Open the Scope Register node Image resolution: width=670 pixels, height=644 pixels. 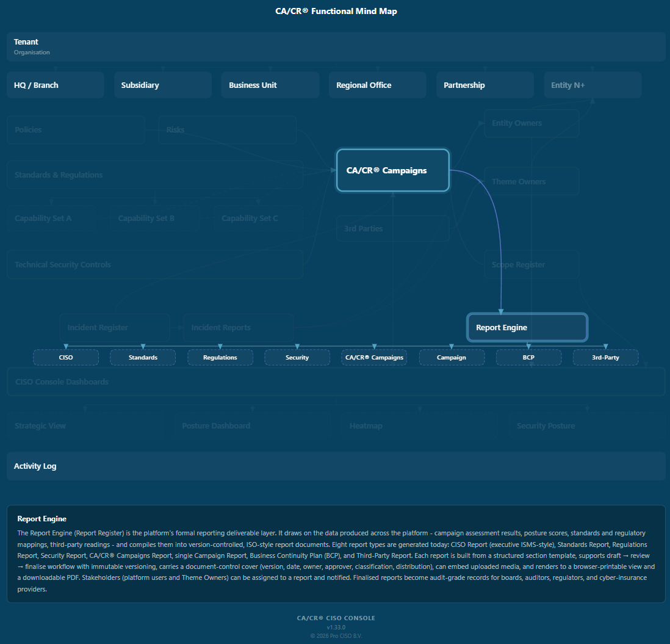pos(531,264)
